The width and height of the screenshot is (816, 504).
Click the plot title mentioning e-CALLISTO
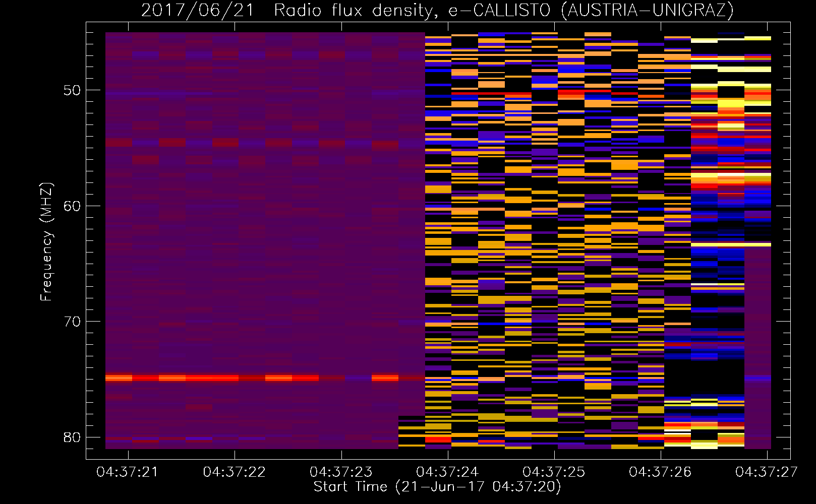pyautogui.click(x=437, y=10)
